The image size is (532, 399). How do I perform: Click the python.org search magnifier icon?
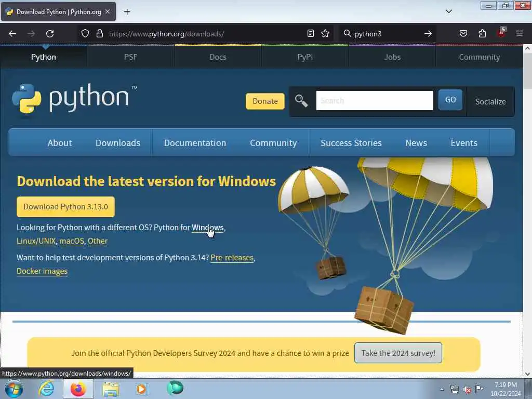301,101
